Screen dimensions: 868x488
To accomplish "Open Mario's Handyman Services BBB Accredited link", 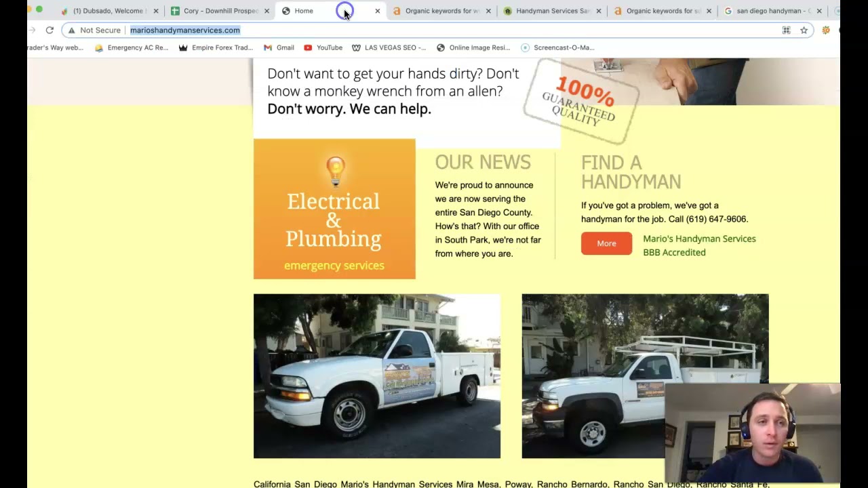I will tap(699, 245).
